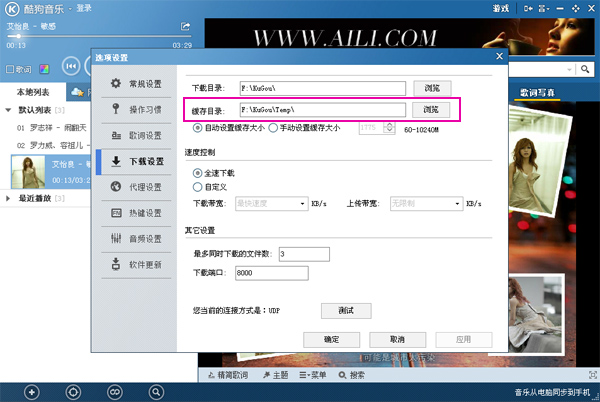Click the add music plus icon
Viewport: 600px width, 402px height.
pyautogui.click(x=32, y=392)
